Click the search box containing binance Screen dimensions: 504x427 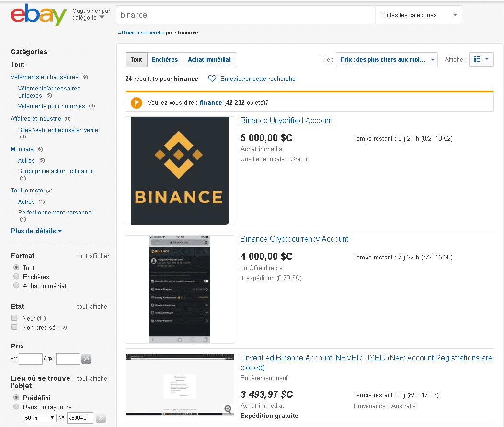pos(245,15)
